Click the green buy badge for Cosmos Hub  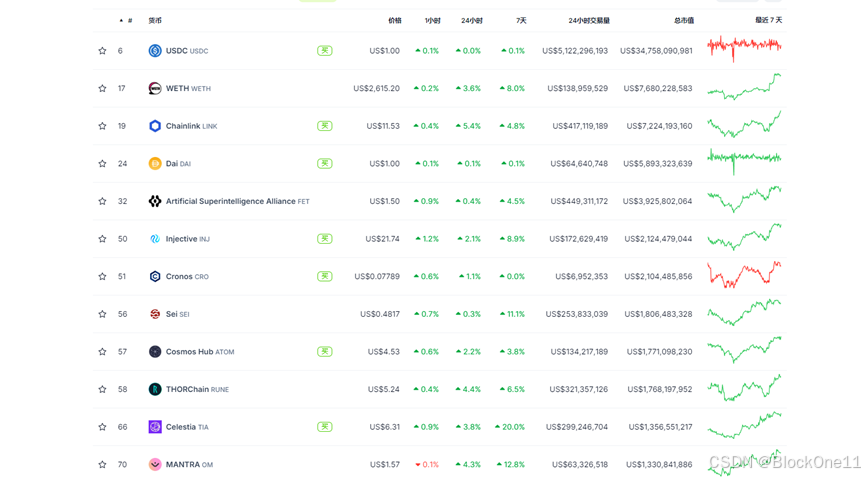tap(325, 351)
